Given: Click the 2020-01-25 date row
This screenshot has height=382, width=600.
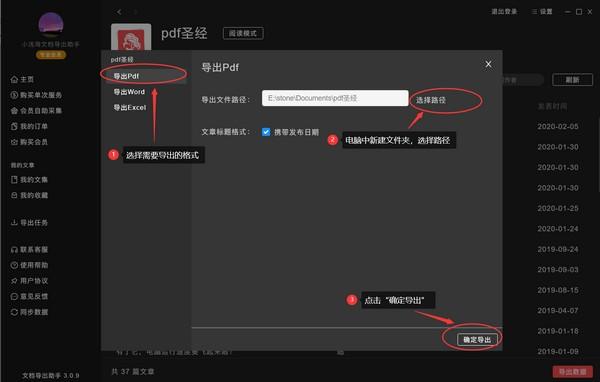Looking at the screenshot, I should coord(558,208).
